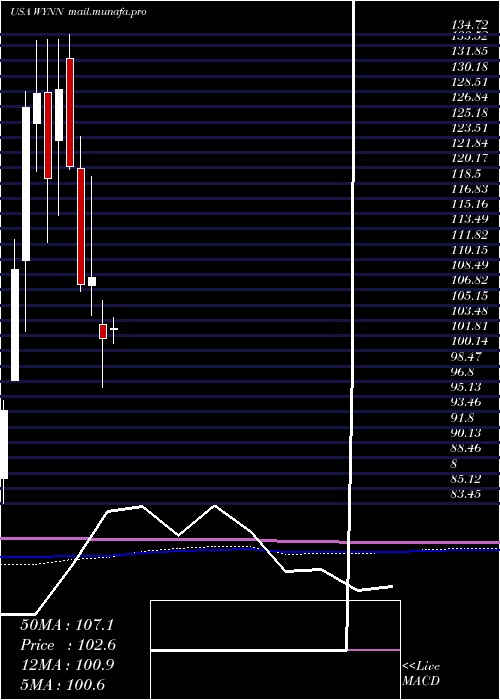The height and width of the screenshot is (700, 500).
Task: Click the 105.15 price level label
Action: [472, 296]
